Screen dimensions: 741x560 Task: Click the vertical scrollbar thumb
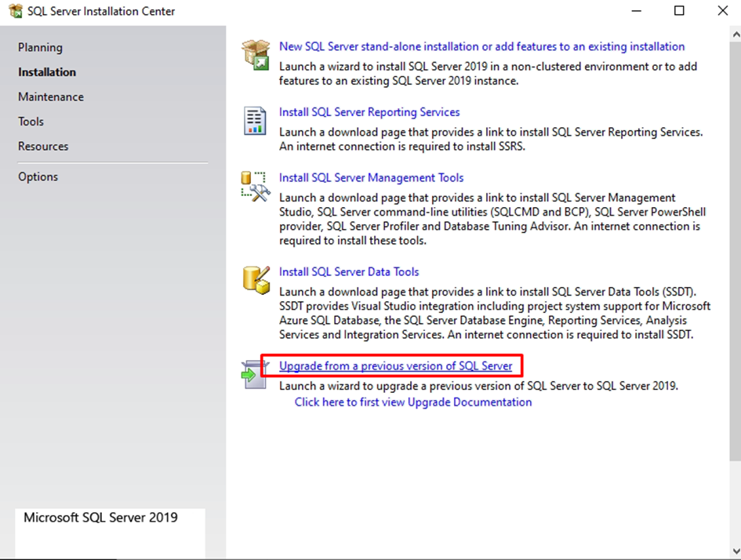(x=736, y=251)
